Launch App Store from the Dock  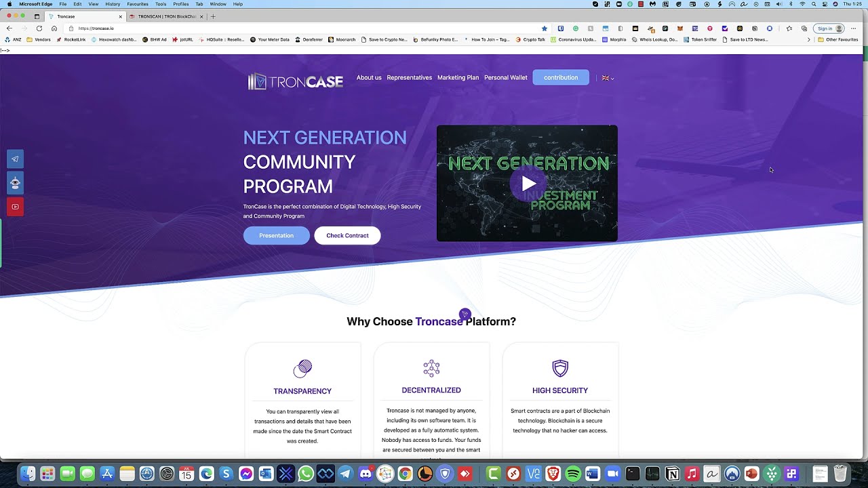(x=106, y=474)
